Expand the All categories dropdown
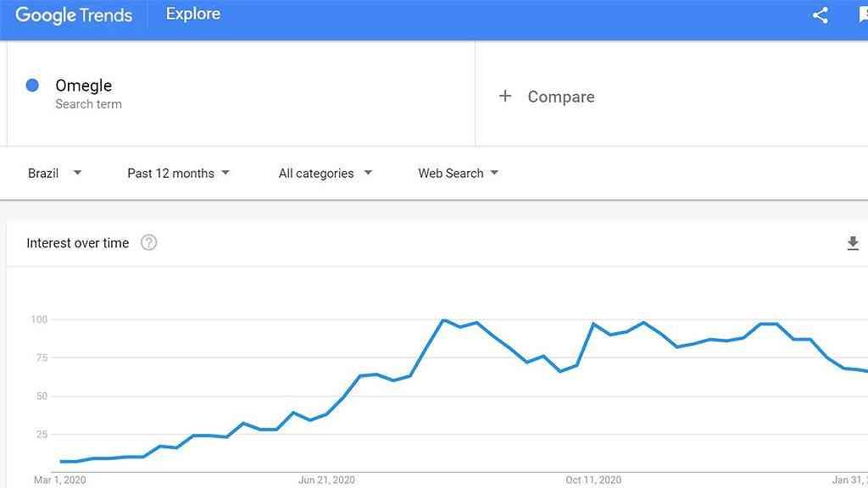Viewport: 868px width, 488px height. tap(325, 173)
